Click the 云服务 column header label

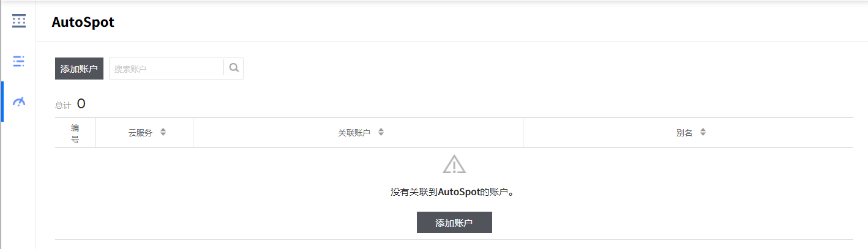pos(140,133)
